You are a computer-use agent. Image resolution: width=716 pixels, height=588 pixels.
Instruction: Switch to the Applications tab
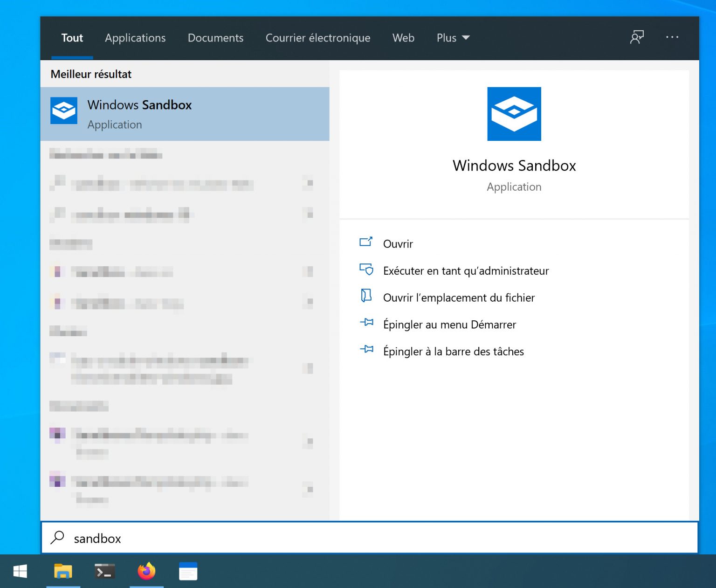pos(135,38)
